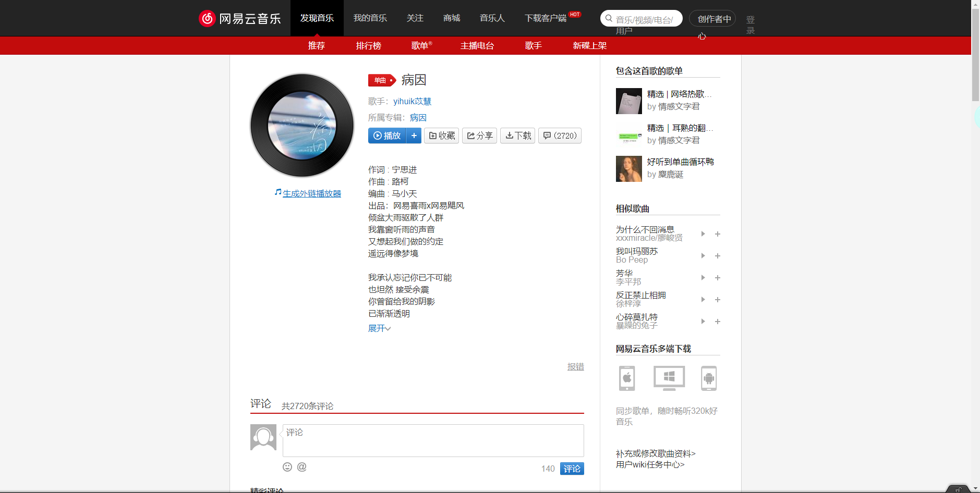Submit a comment with the 评论 button
This screenshot has width=980, height=493.
coord(571,469)
